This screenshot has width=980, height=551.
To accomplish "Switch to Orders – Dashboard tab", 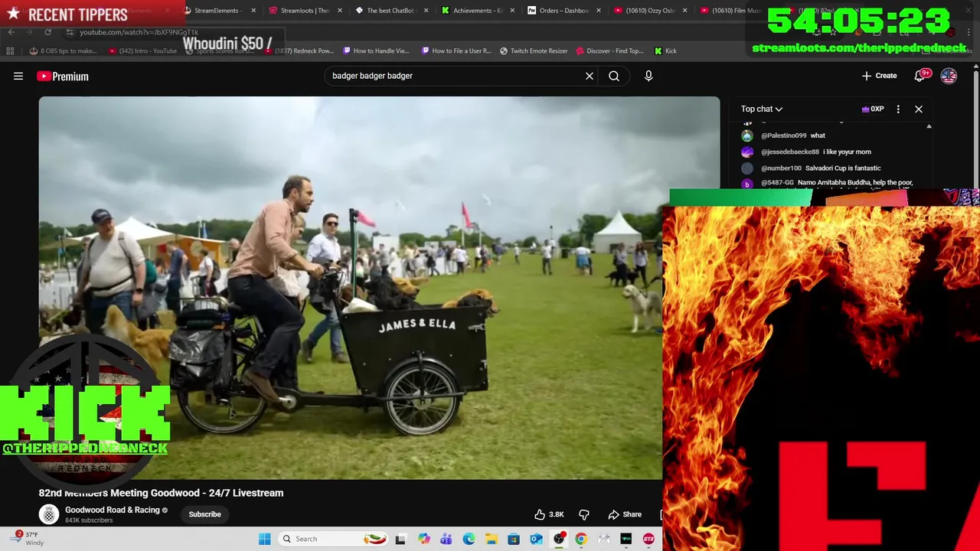I will point(563,11).
